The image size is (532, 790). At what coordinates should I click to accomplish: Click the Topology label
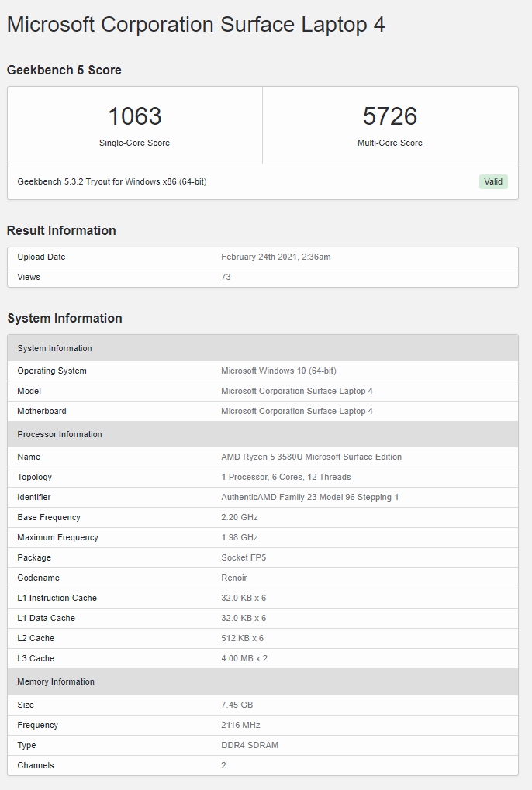35,477
